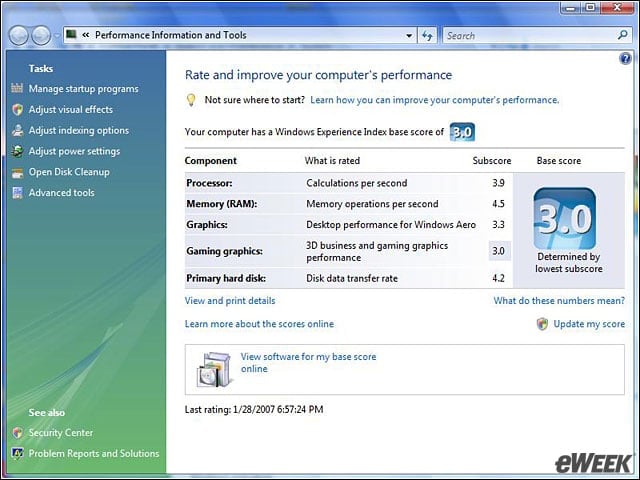
Task: Click Calculations per second text
Action: 357,183
